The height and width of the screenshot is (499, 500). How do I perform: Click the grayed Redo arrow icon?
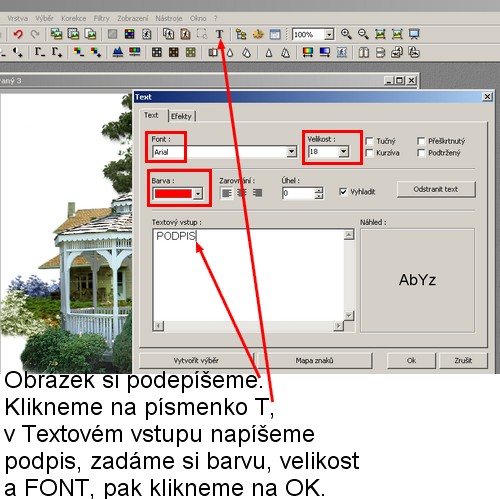pos(35,34)
